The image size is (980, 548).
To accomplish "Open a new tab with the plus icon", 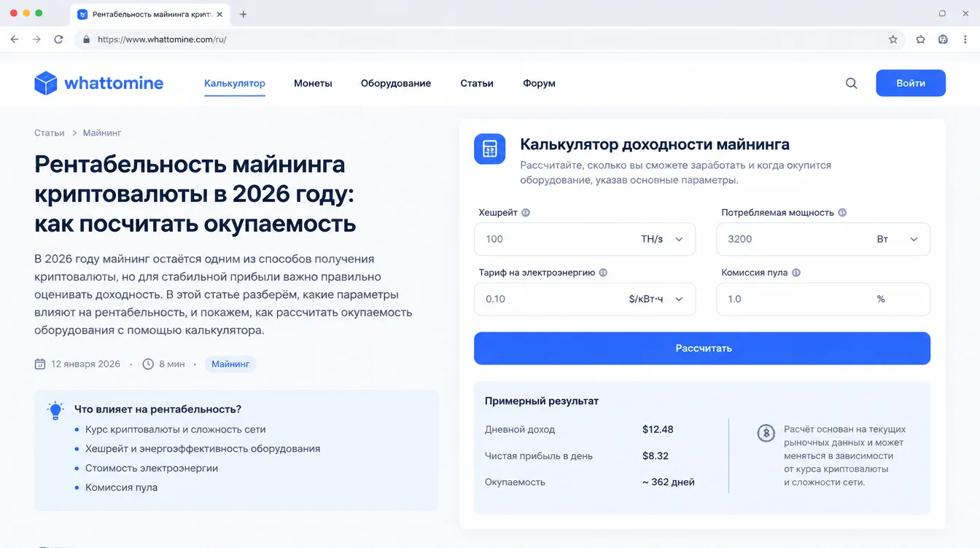I will (x=244, y=14).
